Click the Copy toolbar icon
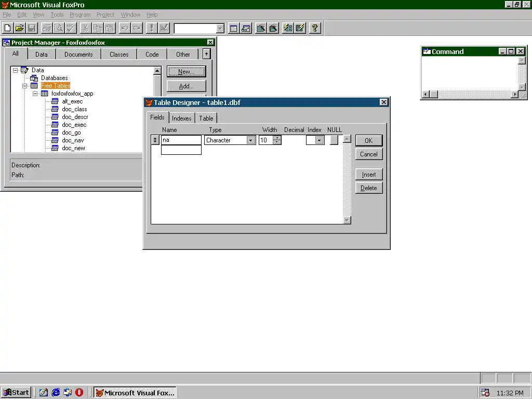The image size is (532, 399). [x=98, y=28]
